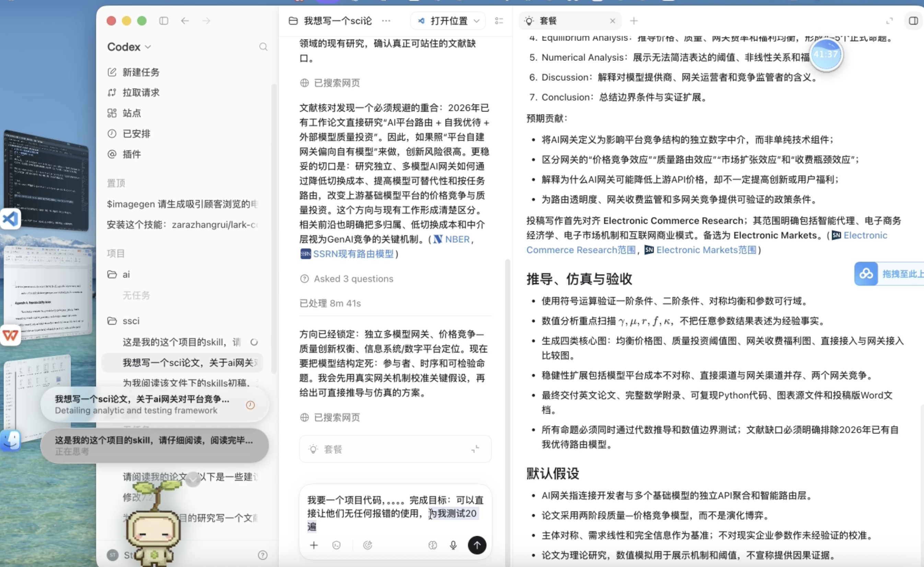Click the sidebar vertical scrollbar

coord(274,229)
